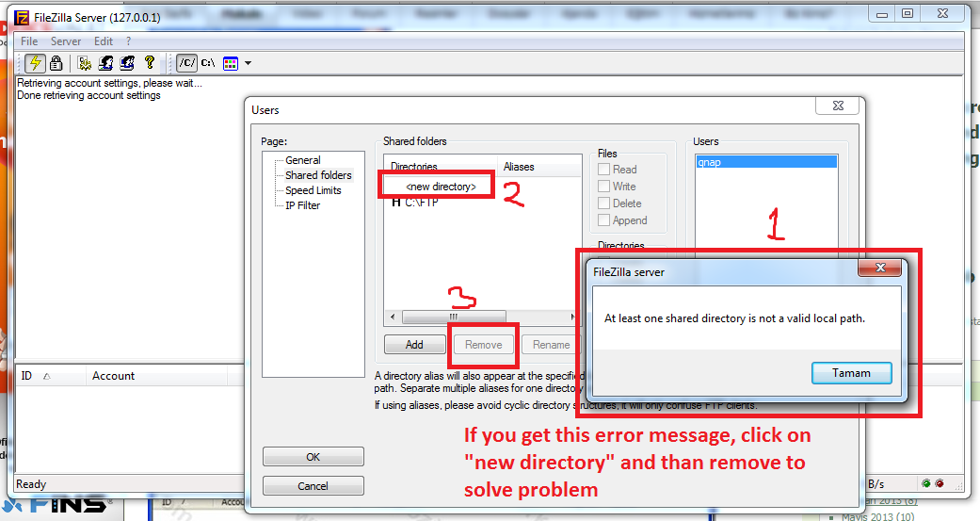Screen dimensions: 980x521
Task: Open the File menu
Action: tap(29, 41)
